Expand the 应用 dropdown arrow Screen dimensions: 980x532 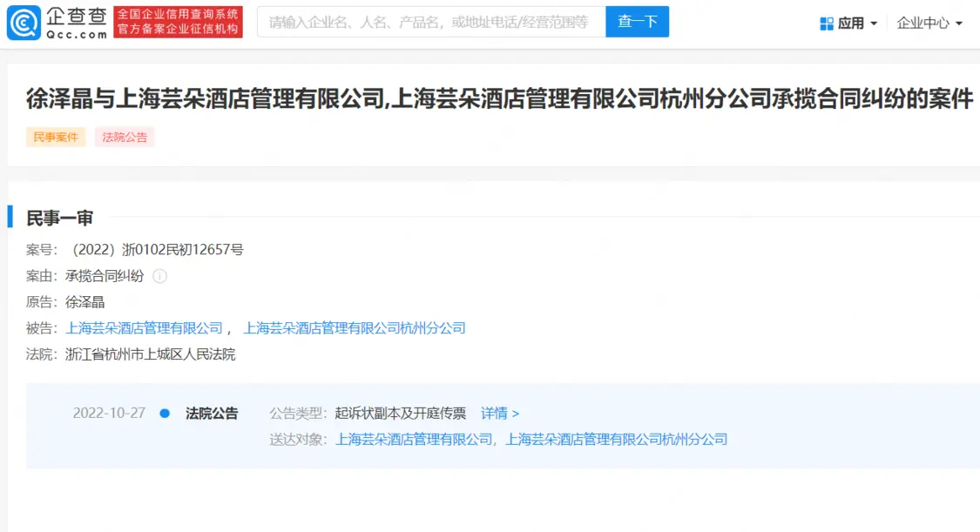click(x=874, y=24)
